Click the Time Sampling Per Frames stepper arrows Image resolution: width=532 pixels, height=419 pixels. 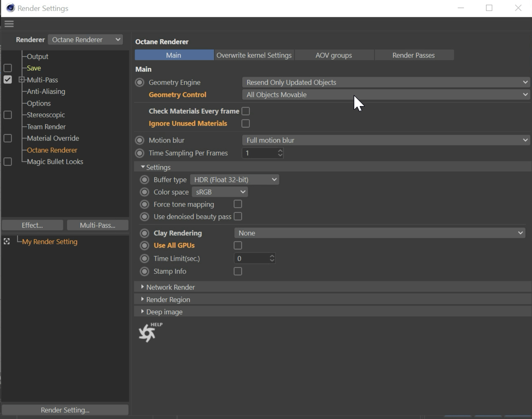pos(280,153)
